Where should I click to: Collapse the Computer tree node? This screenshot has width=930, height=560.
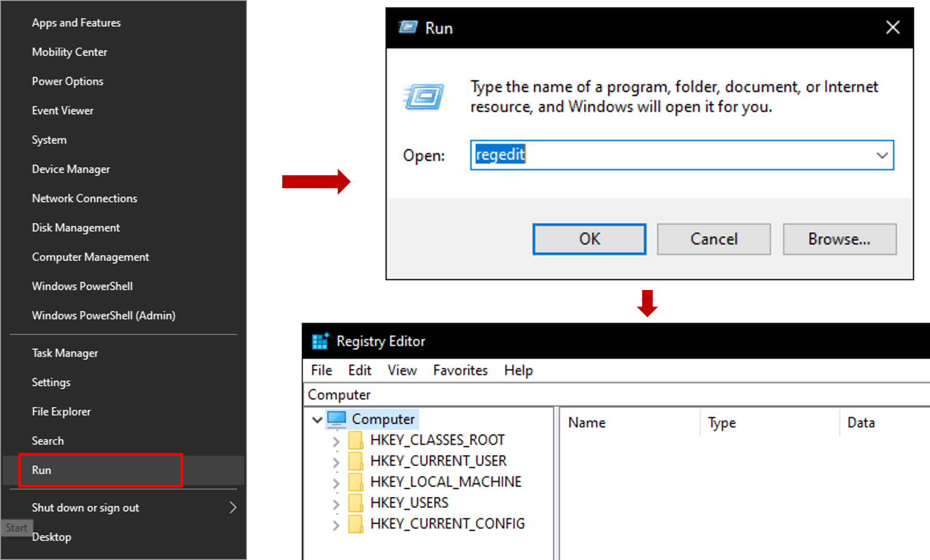(317, 419)
